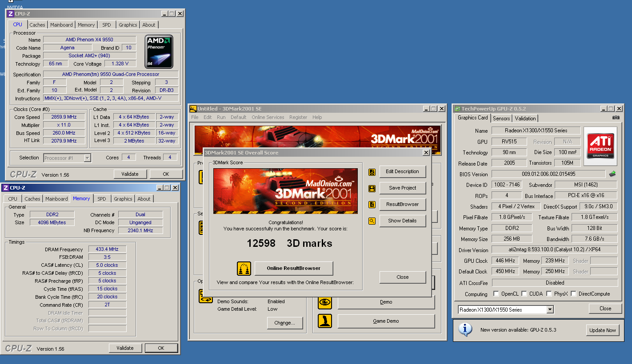The image size is (632, 364).
Task: Click the GPU-Z camera screenshot icon
Action: 616,118
